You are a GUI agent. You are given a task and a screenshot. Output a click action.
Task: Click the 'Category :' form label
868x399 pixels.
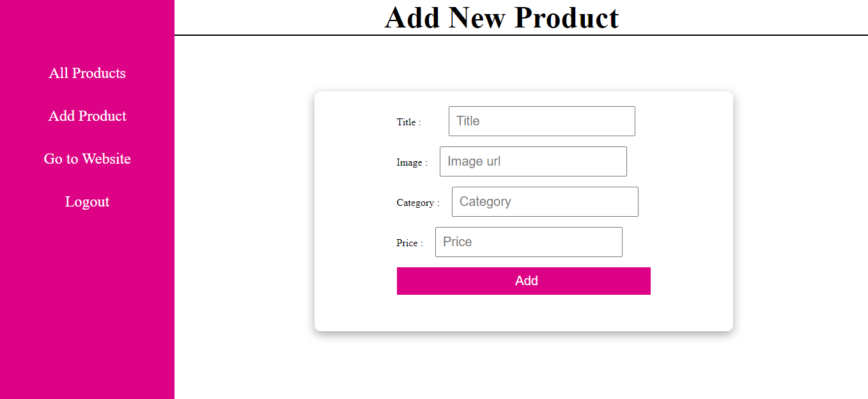417,203
